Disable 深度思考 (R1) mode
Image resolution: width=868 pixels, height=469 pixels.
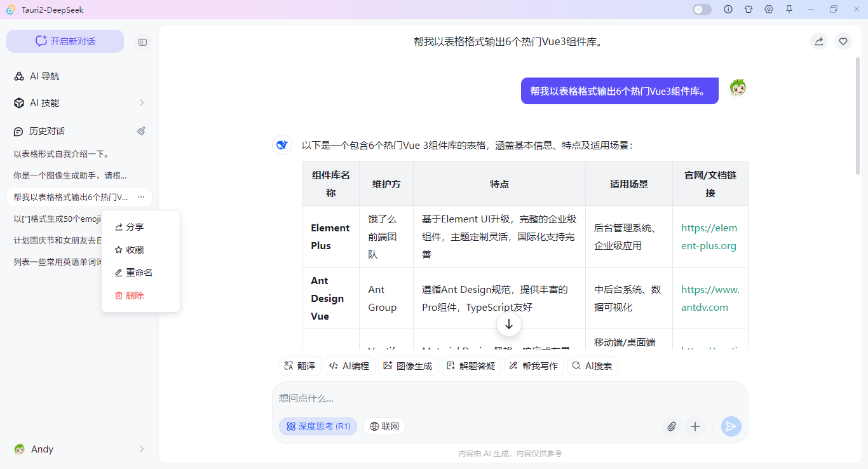318,426
